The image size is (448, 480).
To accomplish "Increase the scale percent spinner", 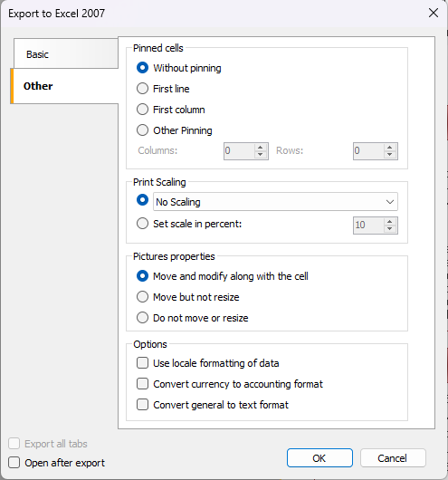I will point(389,222).
